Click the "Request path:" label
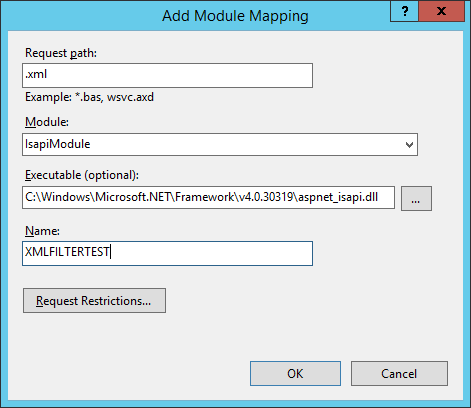 point(61,53)
